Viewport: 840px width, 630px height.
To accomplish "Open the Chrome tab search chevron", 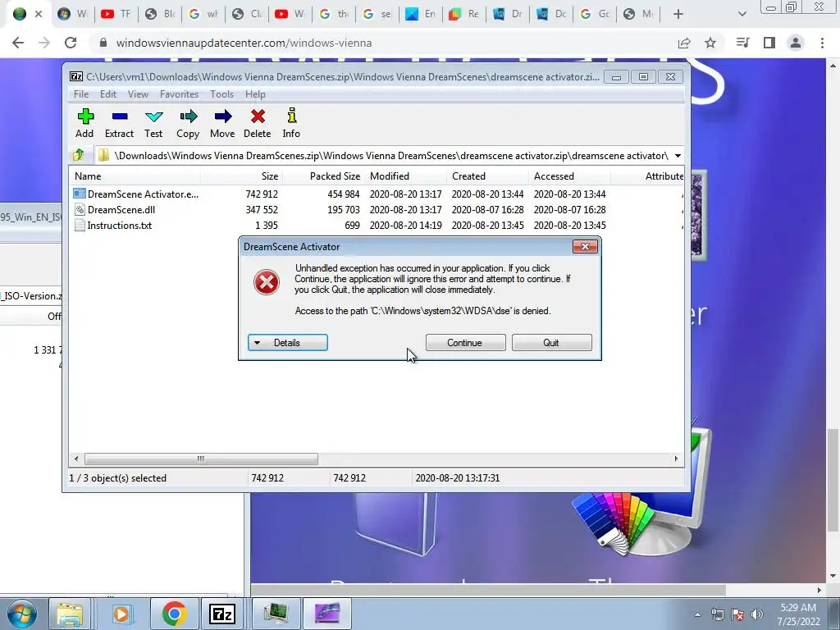I will pos(742,14).
